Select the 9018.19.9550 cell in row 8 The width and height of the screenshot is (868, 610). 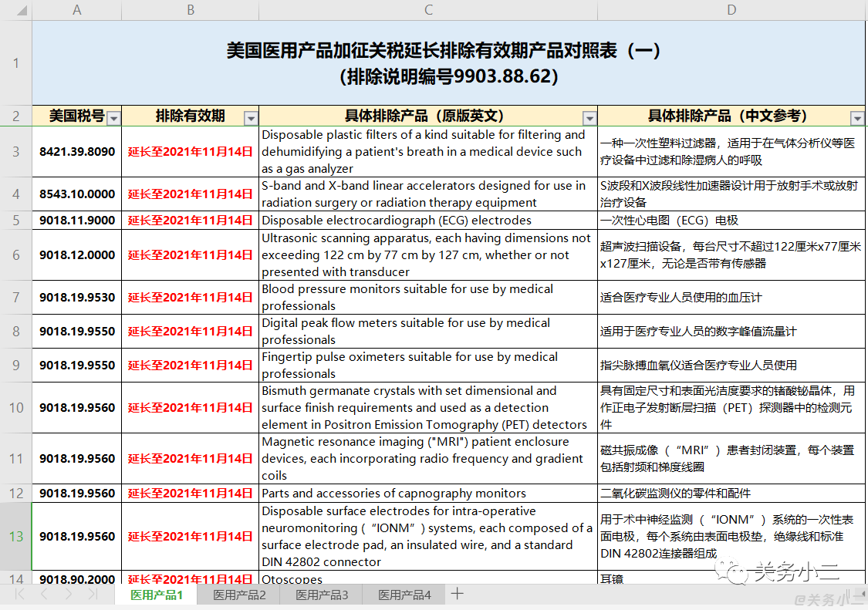[77, 331]
